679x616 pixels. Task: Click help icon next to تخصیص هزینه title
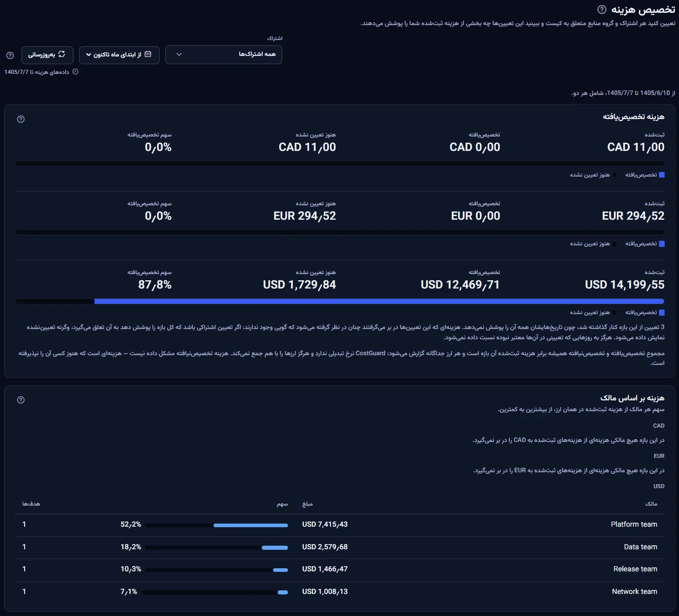(602, 10)
